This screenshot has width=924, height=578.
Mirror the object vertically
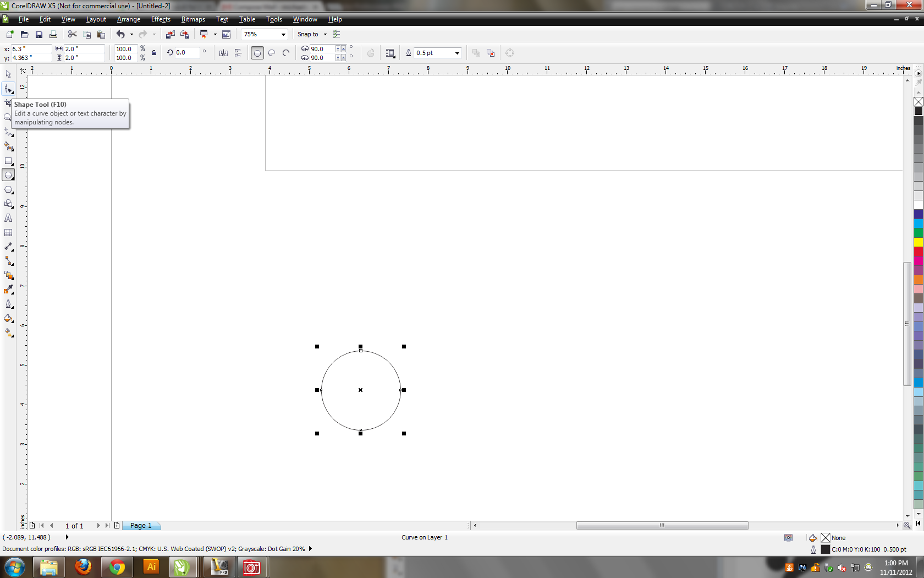(238, 53)
